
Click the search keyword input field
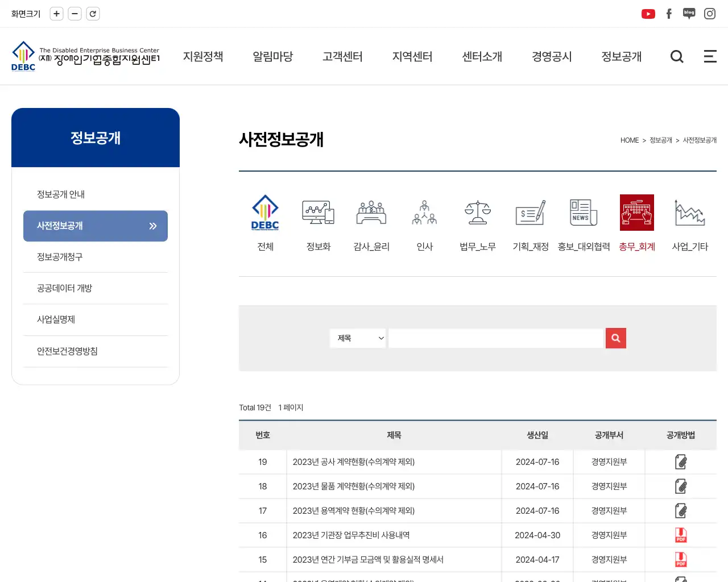[496, 338]
